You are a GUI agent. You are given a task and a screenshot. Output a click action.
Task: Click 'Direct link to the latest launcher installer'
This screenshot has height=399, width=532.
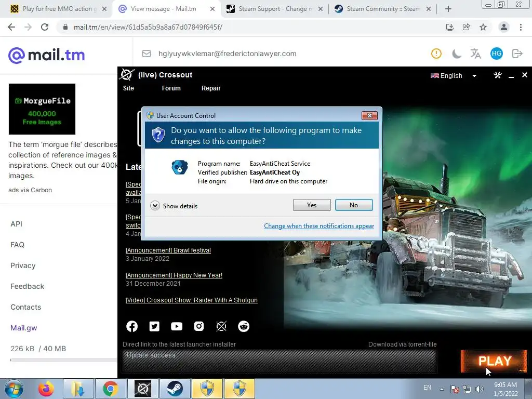(179, 344)
